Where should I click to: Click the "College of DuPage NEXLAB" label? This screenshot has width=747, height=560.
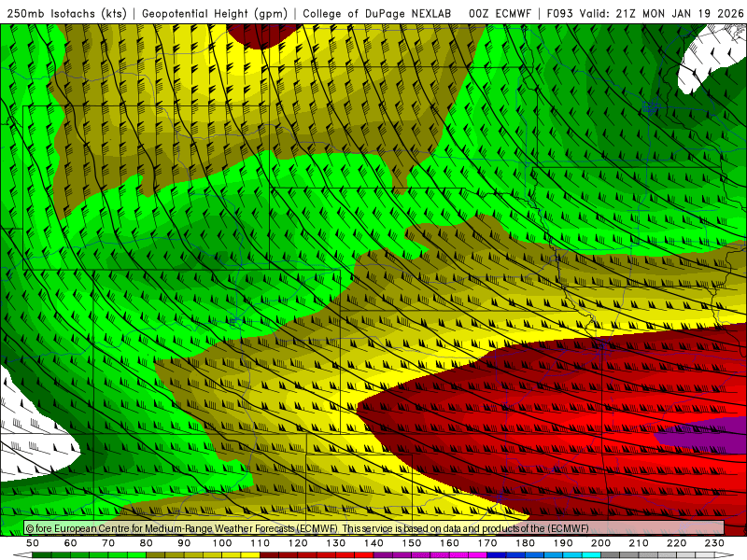pyautogui.click(x=377, y=13)
